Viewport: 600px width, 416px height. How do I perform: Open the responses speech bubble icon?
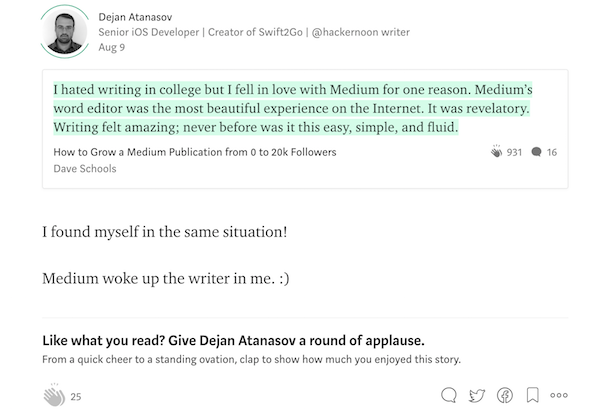pos(449,395)
